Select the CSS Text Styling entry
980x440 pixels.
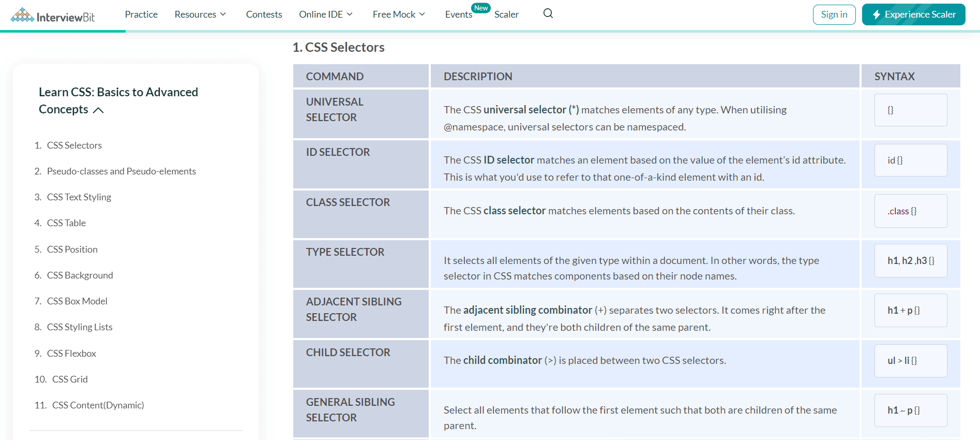coord(79,197)
